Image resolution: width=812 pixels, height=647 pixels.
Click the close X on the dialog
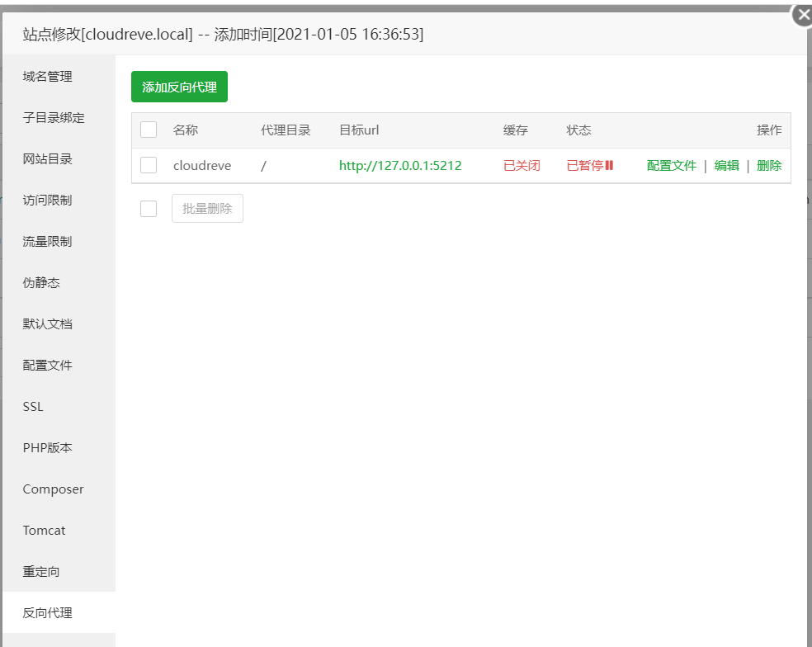(x=803, y=14)
